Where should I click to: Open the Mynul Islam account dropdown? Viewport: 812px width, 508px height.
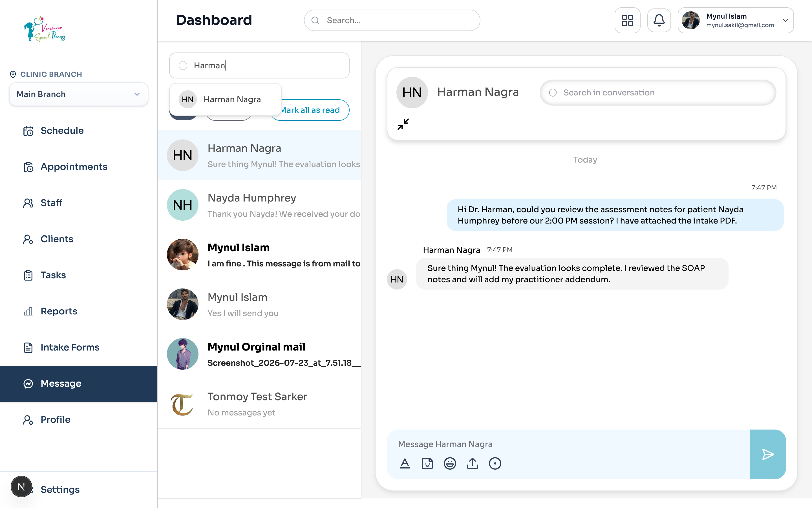click(736, 20)
